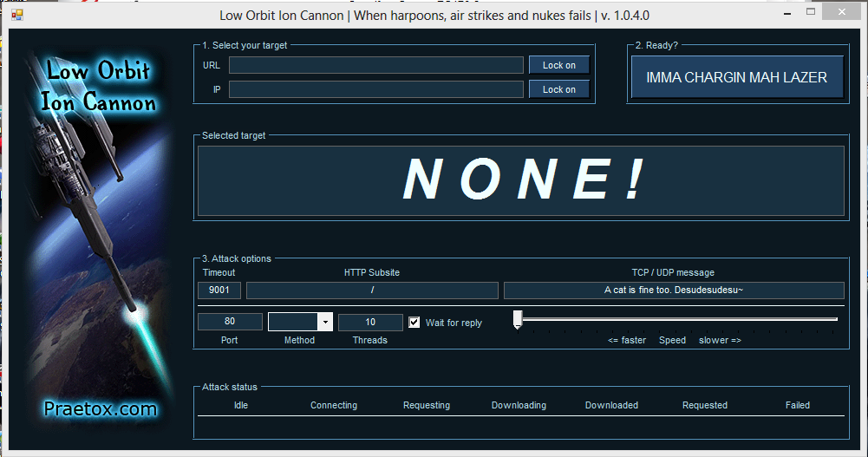Toggle the Wait for reply checkbox
This screenshot has width=868, height=457.
[414, 322]
